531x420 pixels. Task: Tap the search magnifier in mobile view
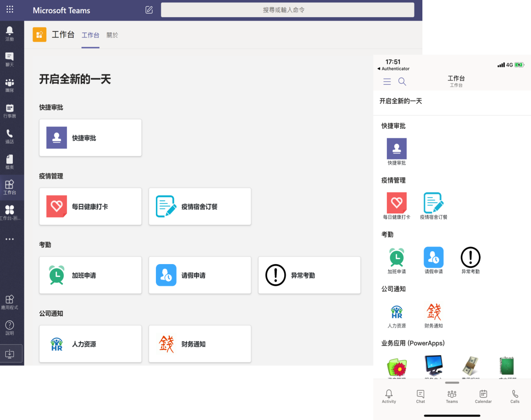tap(402, 82)
